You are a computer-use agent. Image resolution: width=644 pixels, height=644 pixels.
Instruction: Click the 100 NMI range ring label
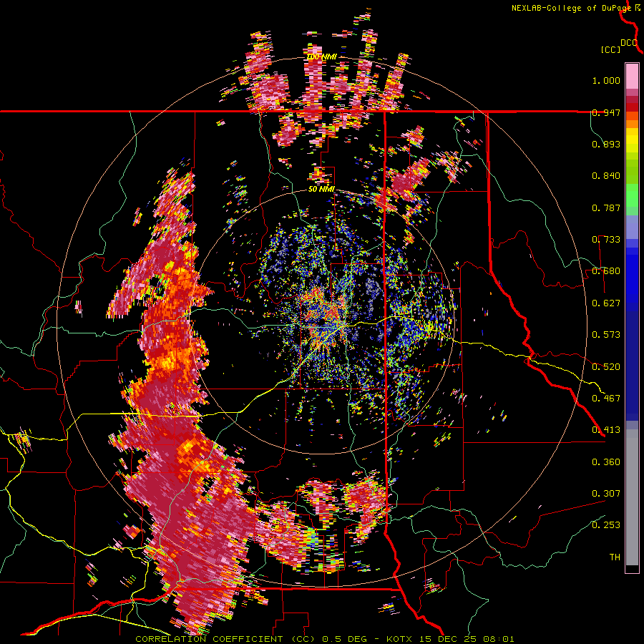click(321, 57)
